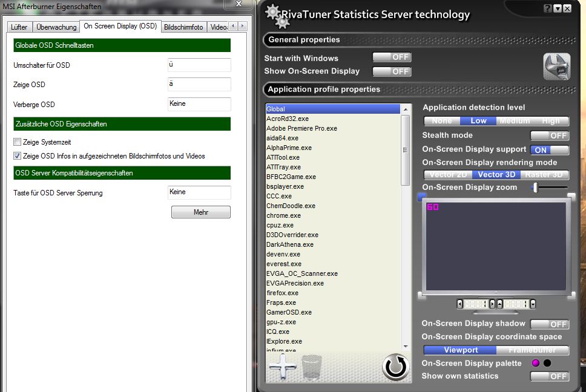Delete the selected profile using the trash bin icon
The image size is (586, 392).
tap(311, 367)
